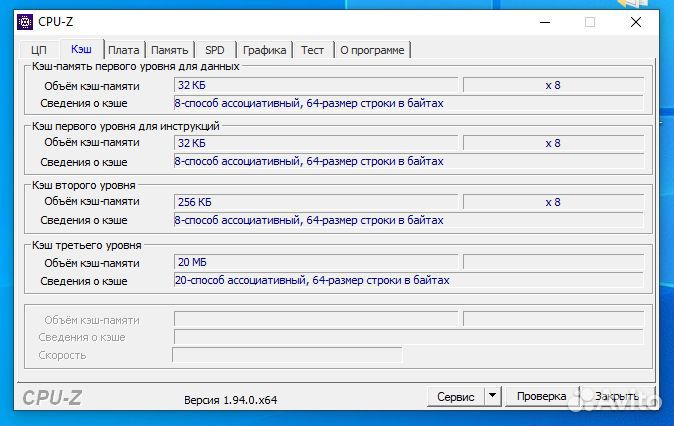
Task: Switch to the SPD tab
Action: pos(214,50)
